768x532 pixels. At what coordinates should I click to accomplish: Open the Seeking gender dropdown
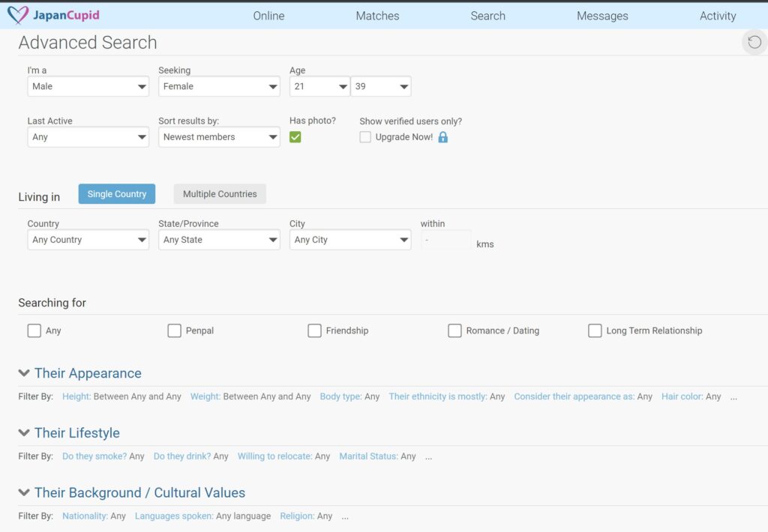click(219, 86)
